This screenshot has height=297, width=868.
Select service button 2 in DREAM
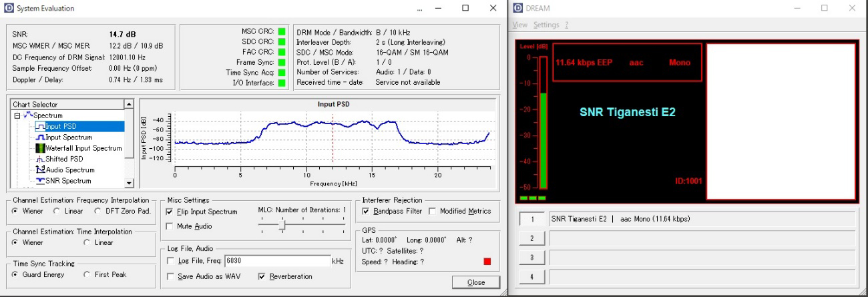(x=532, y=238)
